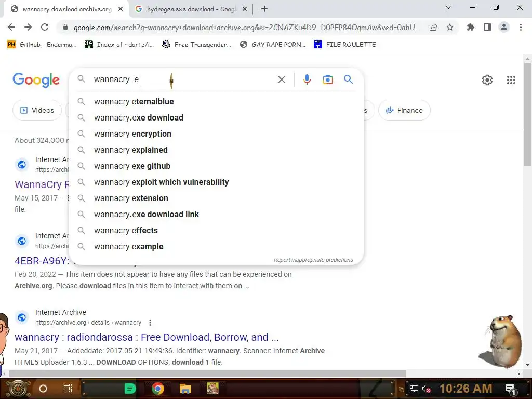Switch to the hydrogen.exe download tab
This screenshot has height=399, width=532.
pos(190,9)
